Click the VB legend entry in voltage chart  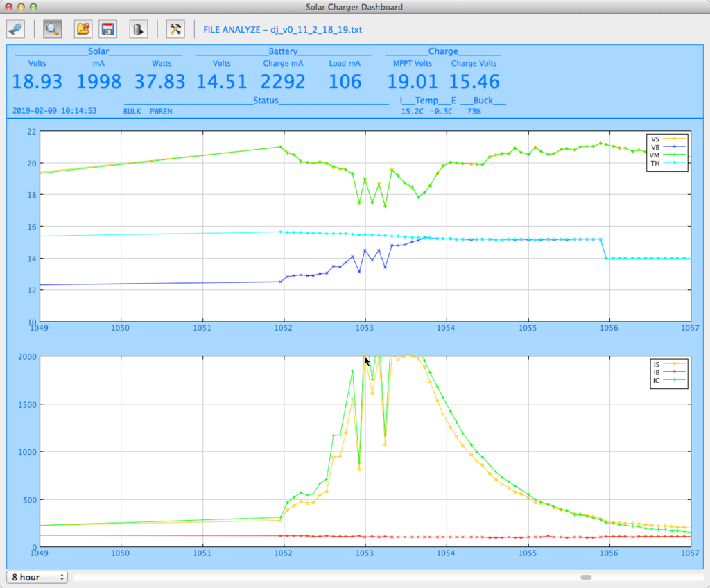668,147
